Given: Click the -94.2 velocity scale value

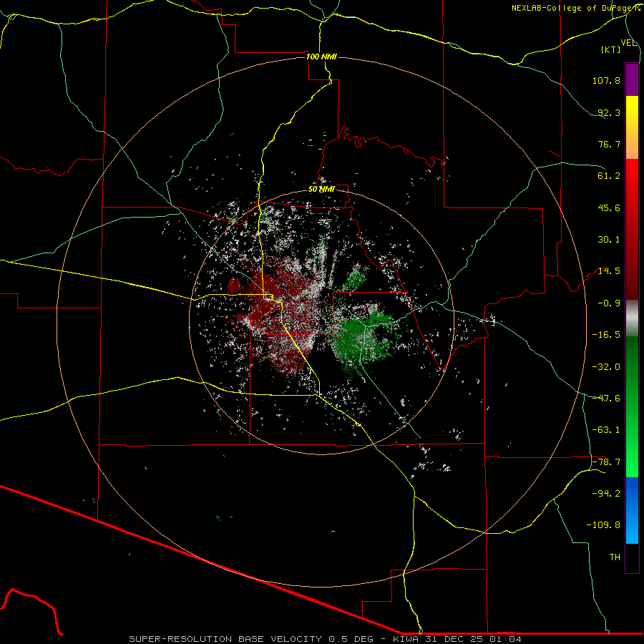Looking at the screenshot, I should (x=606, y=494).
